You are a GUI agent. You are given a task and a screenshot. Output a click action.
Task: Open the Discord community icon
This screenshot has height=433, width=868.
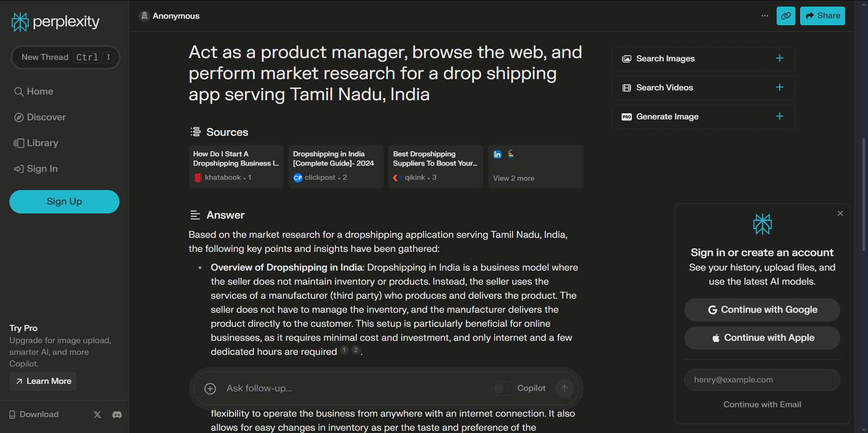point(117,414)
